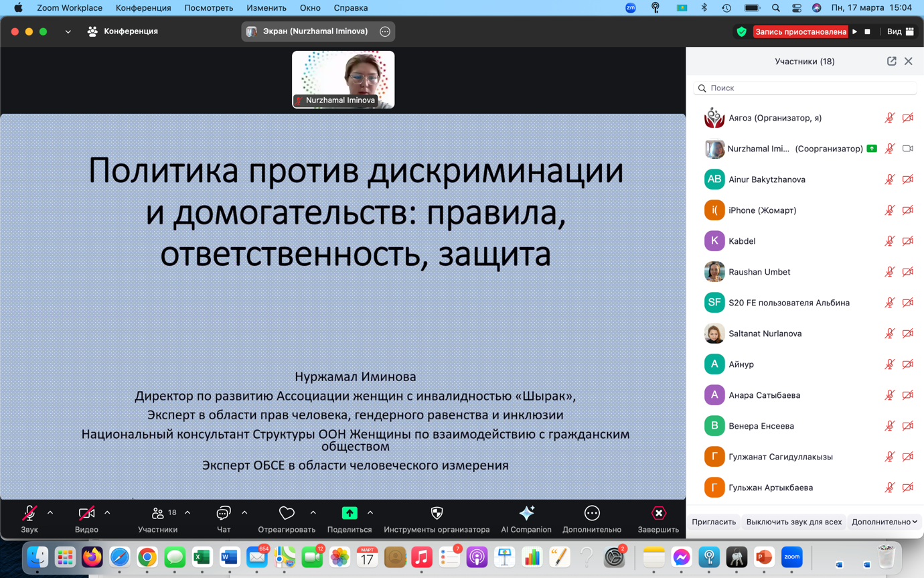Open the Окно menu

(x=310, y=8)
